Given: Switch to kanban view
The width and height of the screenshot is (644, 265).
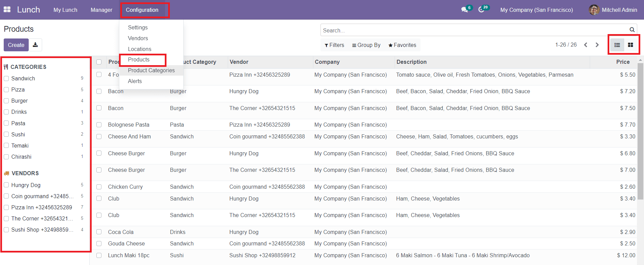Looking at the screenshot, I should (631, 45).
